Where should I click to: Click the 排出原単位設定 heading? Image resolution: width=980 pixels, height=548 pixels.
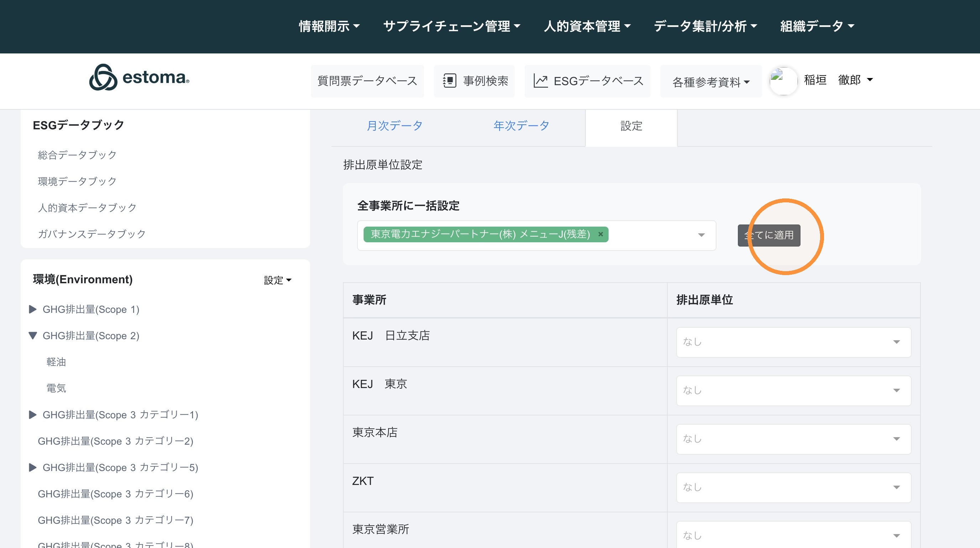[383, 165]
